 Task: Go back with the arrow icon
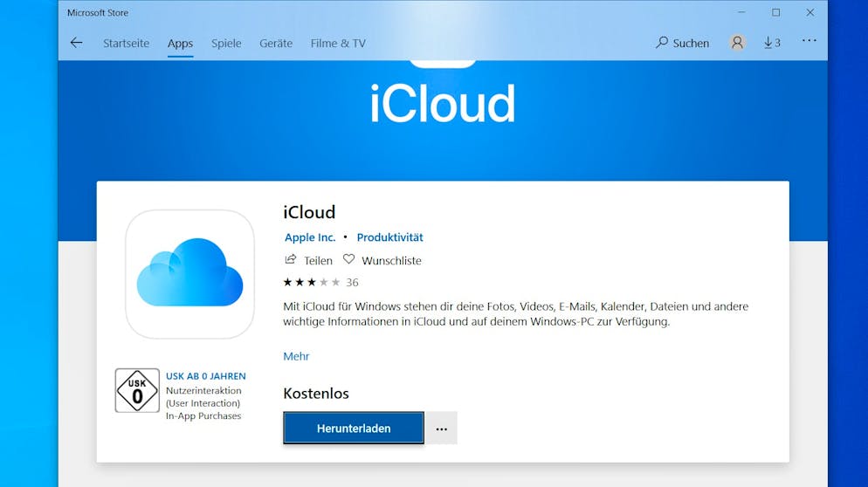tap(76, 43)
